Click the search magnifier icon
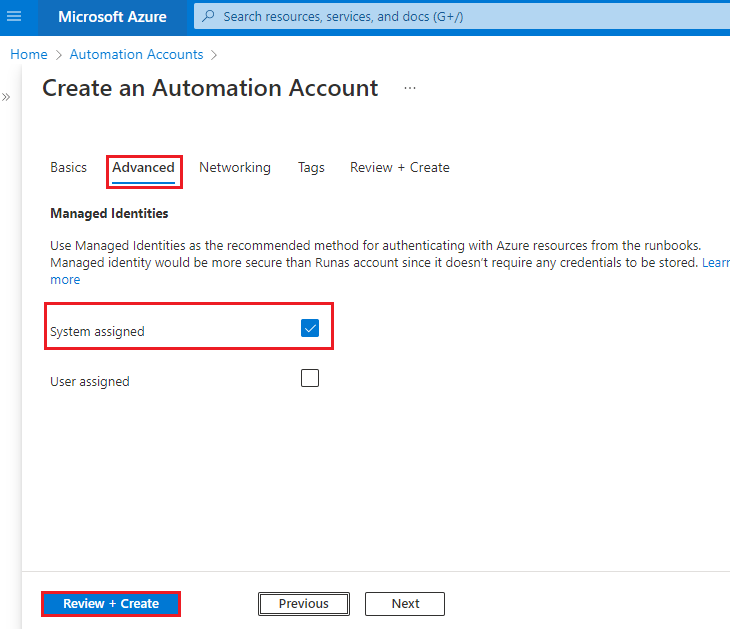The image size is (730, 629). pyautogui.click(x=208, y=17)
